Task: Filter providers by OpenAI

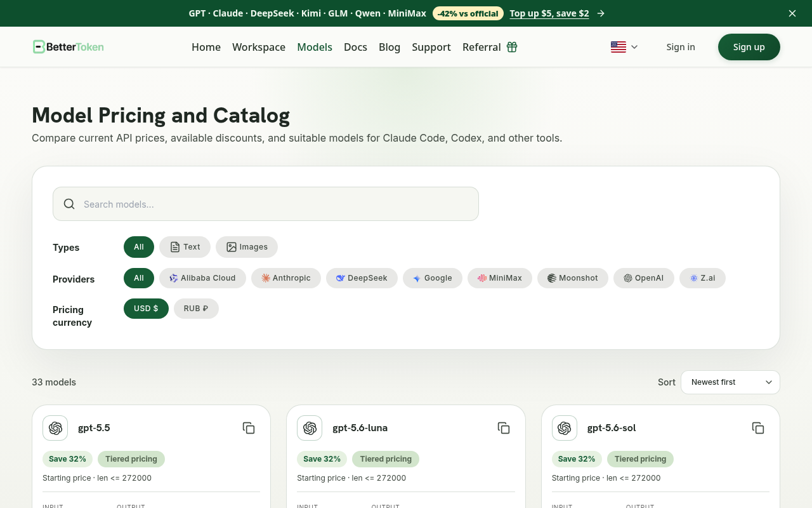Action: click(x=644, y=278)
